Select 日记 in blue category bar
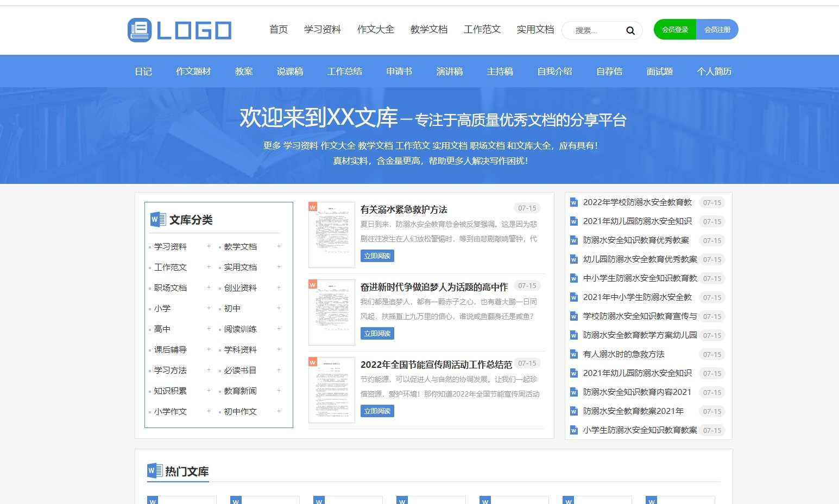Viewport: 839px width, 504px height. click(x=143, y=71)
